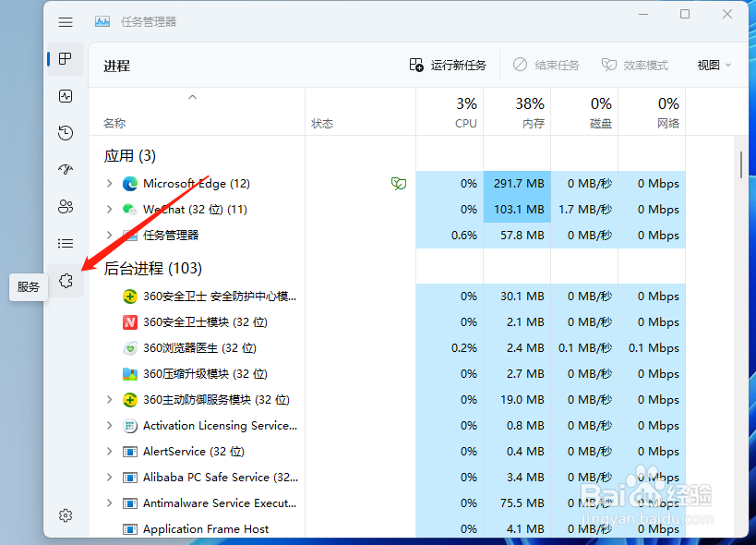
Task: Click the 效率模式 button
Action: pyautogui.click(x=635, y=65)
